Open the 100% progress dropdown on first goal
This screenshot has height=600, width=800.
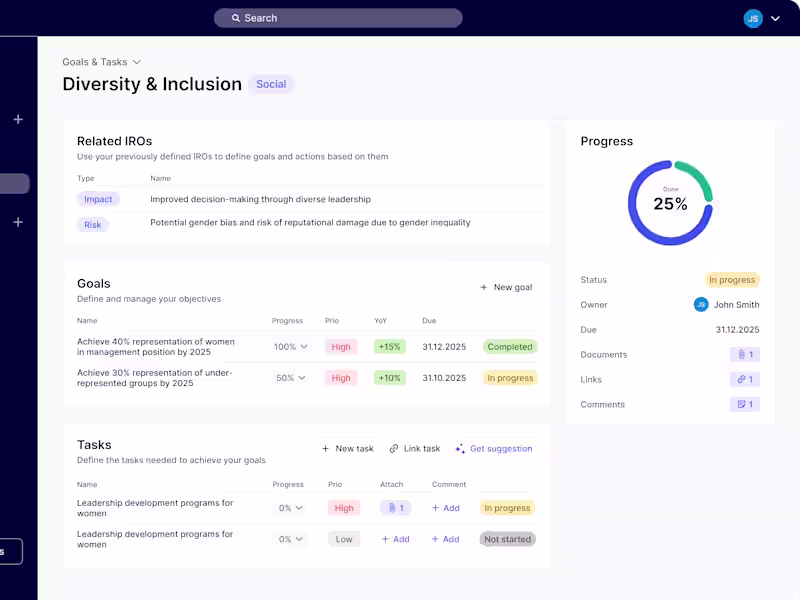click(x=290, y=346)
